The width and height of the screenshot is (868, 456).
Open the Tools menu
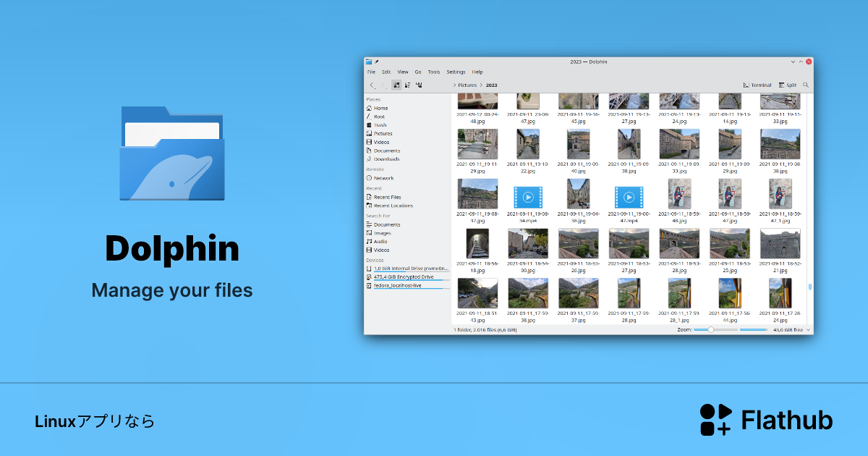click(x=433, y=72)
